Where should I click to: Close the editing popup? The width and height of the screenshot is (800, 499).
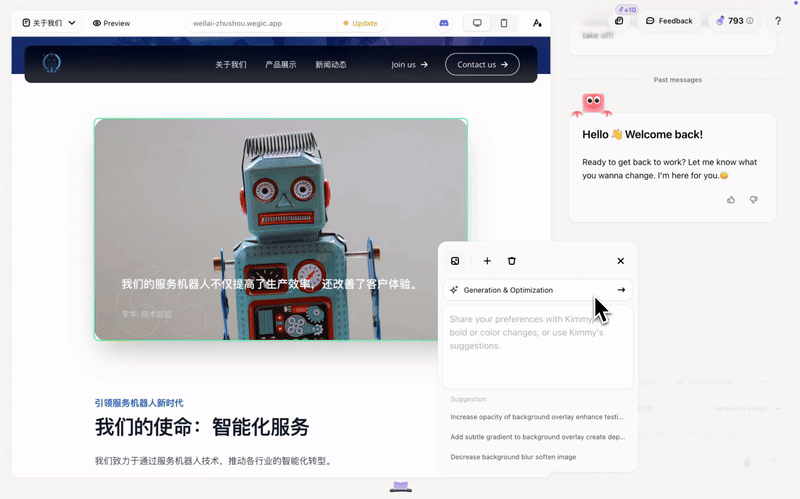(620, 261)
